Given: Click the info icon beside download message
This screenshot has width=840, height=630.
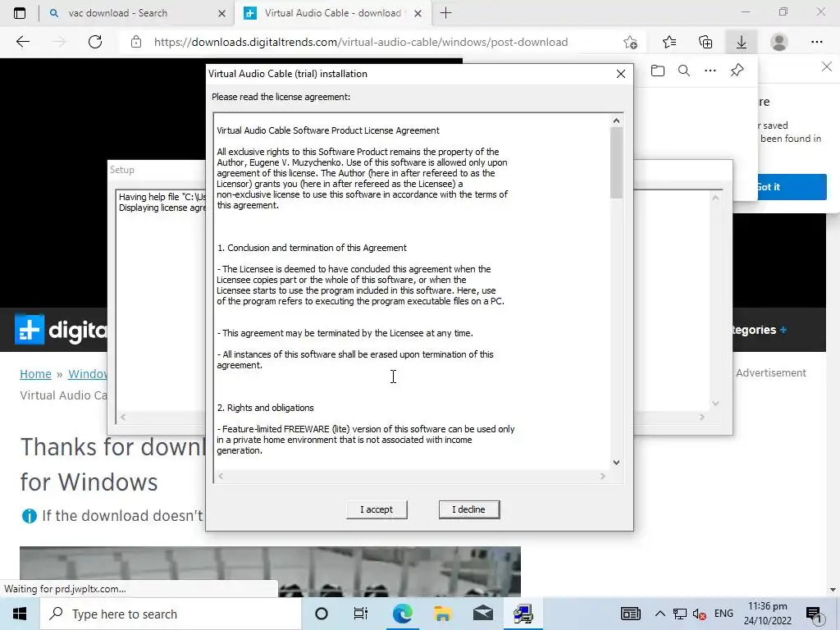Looking at the screenshot, I should pyautogui.click(x=29, y=516).
